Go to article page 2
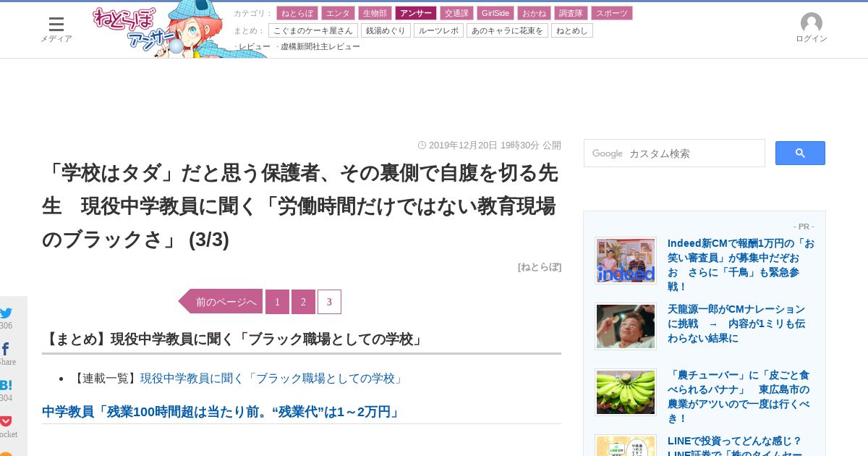 (303, 302)
